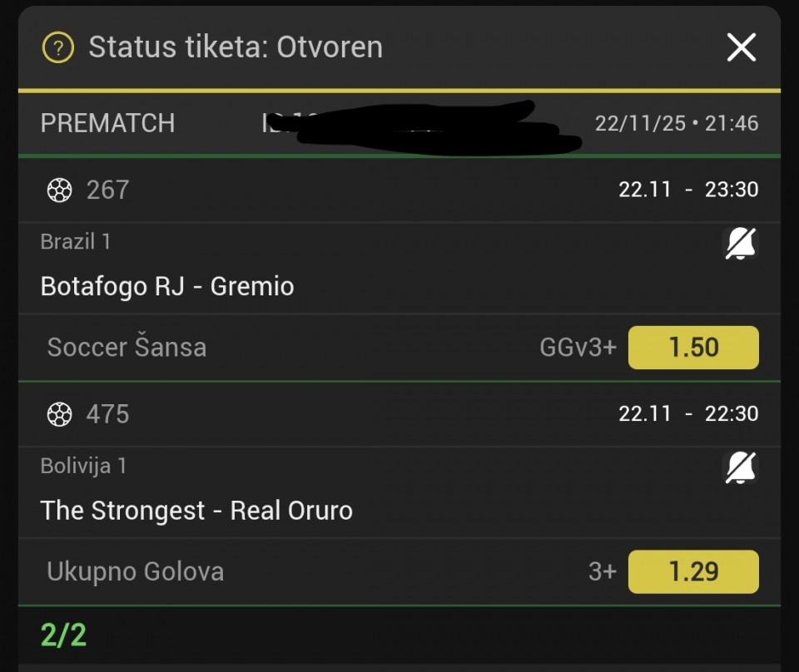The height and width of the screenshot is (672, 799).
Task: Select the 1.50 odds button
Action: point(692,348)
